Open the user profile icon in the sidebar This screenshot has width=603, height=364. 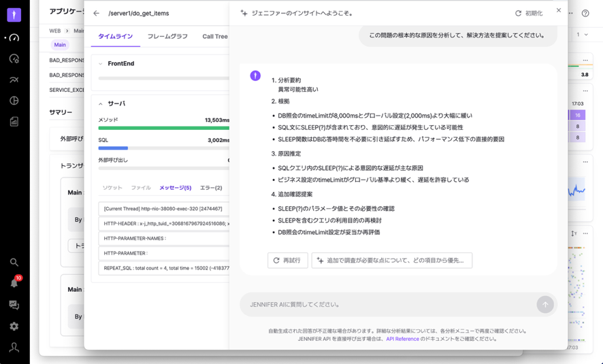pyautogui.click(x=14, y=347)
